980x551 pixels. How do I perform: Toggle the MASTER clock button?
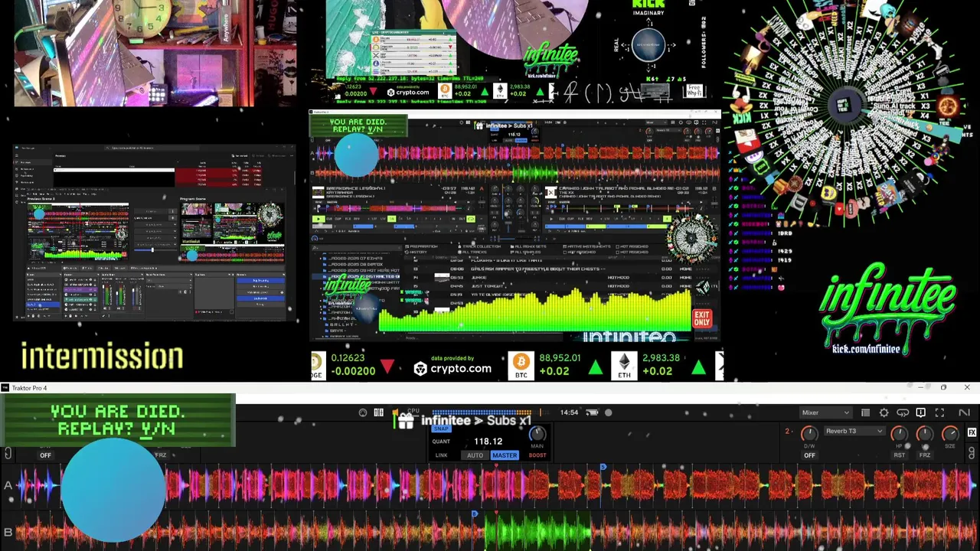(x=505, y=455)
